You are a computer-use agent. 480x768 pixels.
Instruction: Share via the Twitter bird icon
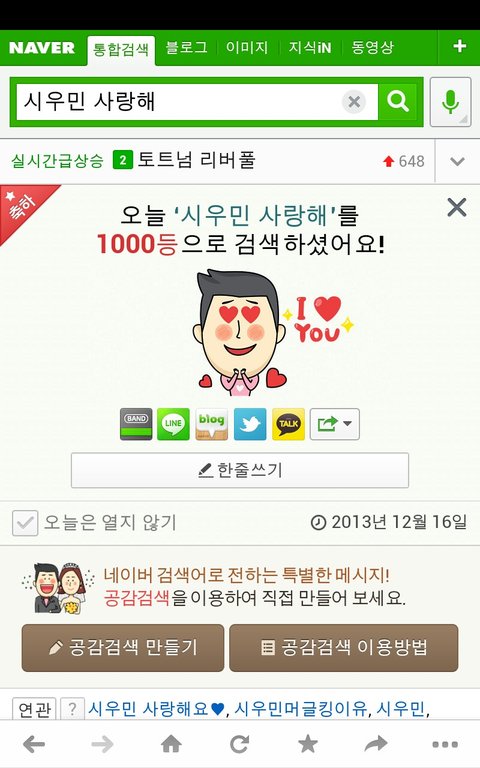pyautogui.click(x=250, y=424)
